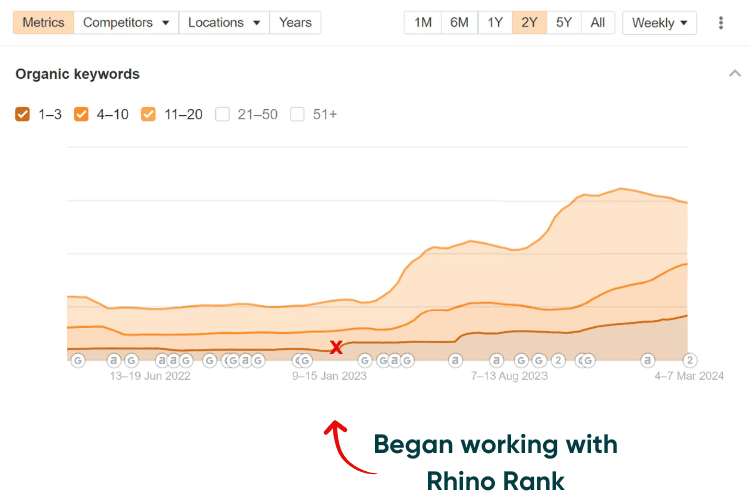750x500 pixels.
Task: Open the Weekly interval dropdown
Action: 659,22
